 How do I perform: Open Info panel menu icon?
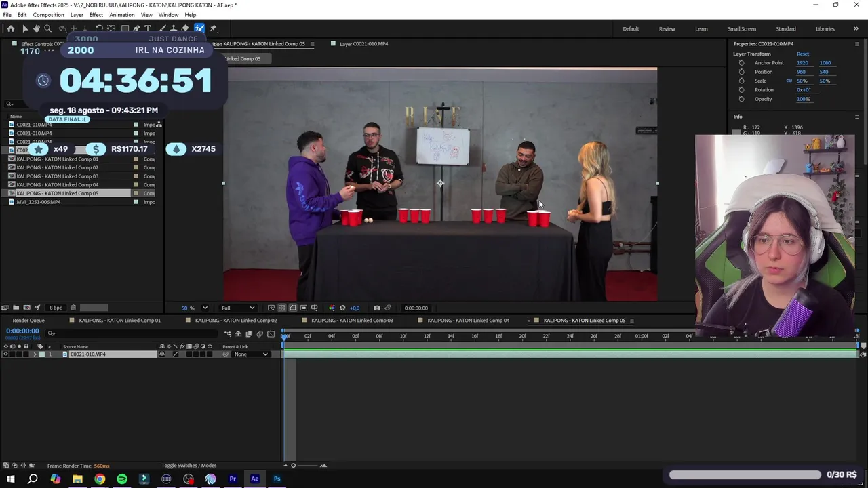856,117
